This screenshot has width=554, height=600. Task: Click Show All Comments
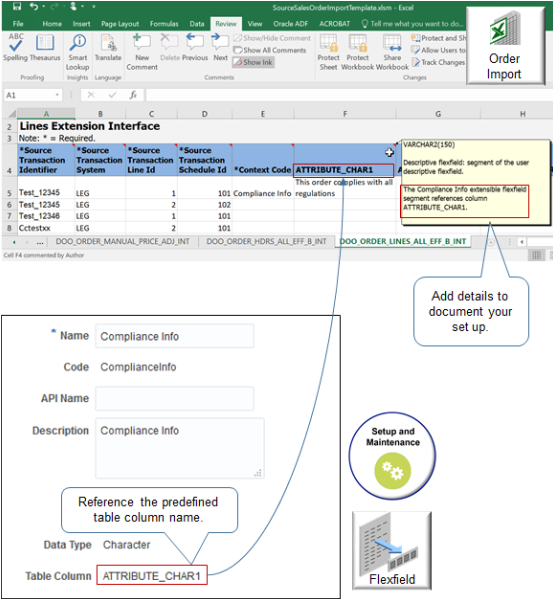pos(270,50)
